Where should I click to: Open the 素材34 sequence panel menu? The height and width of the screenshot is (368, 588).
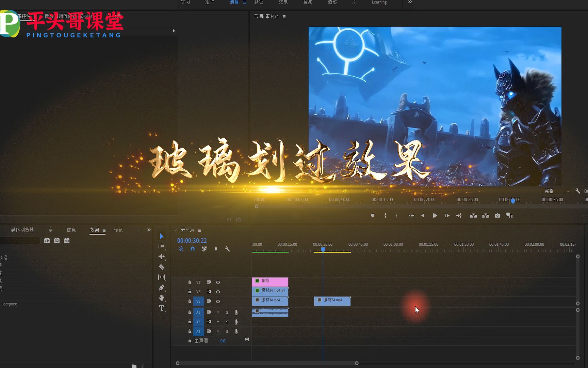point(199,230)
